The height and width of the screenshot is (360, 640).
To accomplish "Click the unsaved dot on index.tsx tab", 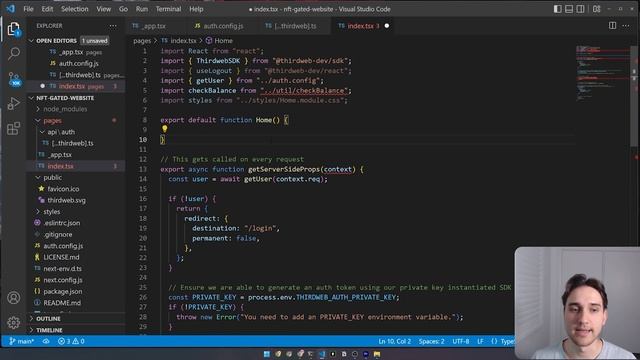I will click(387, 26).
